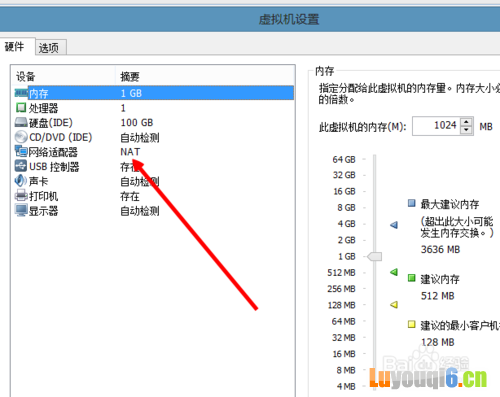This screenshot has height=397, width=500.
Task: Click the 3636 MB maximum memory value
Action: [x=440, y=249]
